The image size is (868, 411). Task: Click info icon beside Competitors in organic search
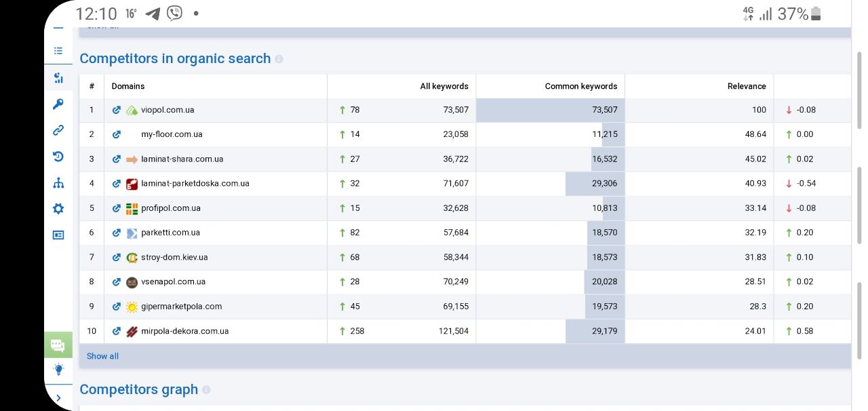click(x=279, y=59)
